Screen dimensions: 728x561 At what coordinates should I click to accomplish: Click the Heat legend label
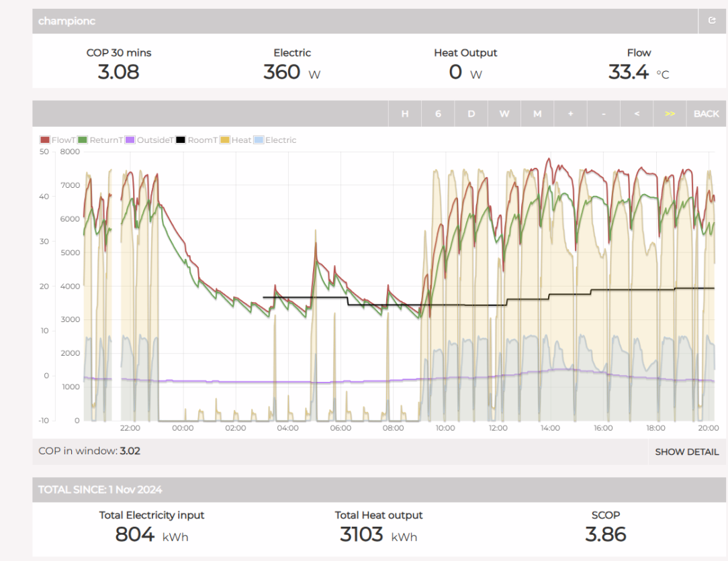point(241,140)
